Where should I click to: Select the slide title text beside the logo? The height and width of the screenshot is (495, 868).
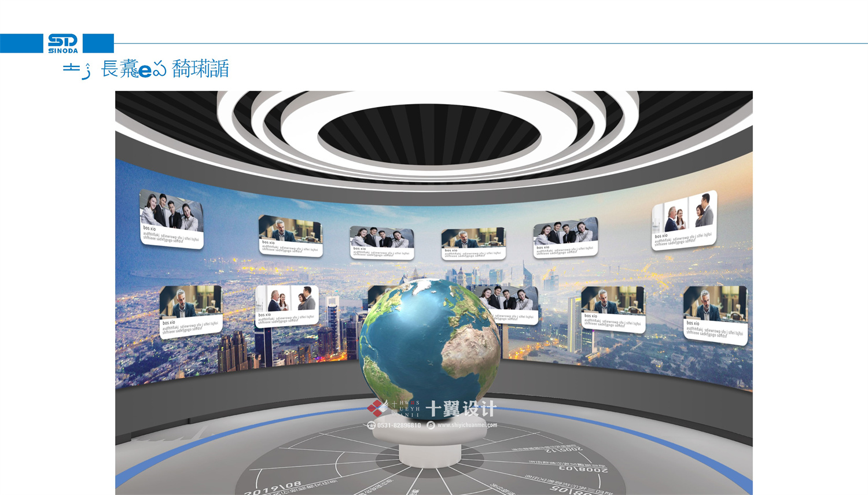tap(146, 69)
